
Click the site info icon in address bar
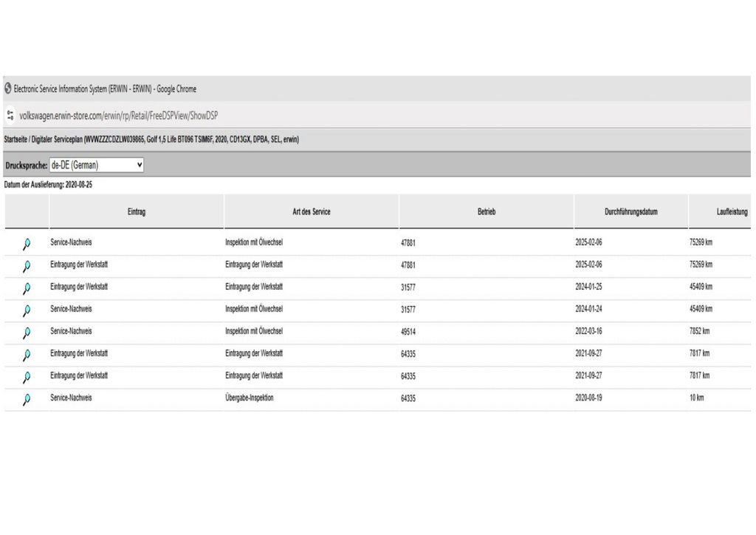[x=10, y=115]
